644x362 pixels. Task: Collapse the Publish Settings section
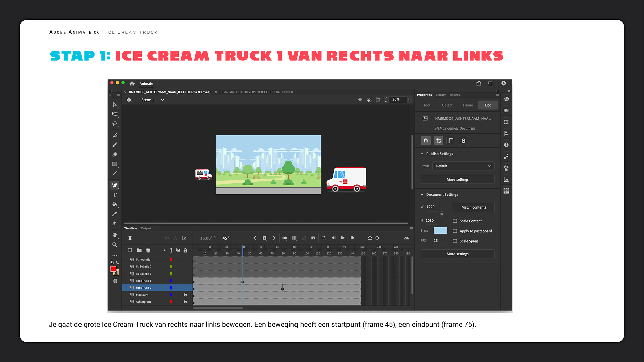(422, 154)
